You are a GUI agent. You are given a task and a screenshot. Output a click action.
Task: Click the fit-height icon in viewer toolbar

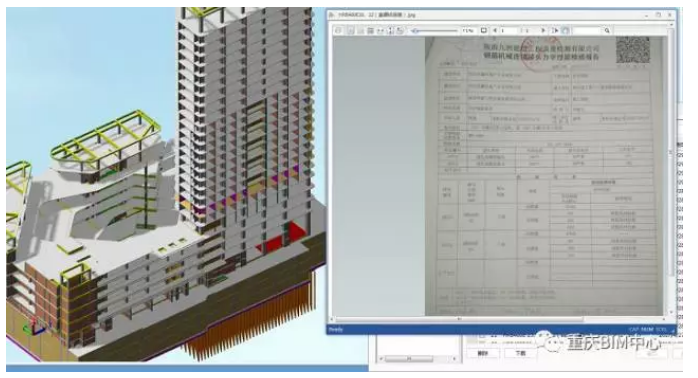click(x=390, y=30)
